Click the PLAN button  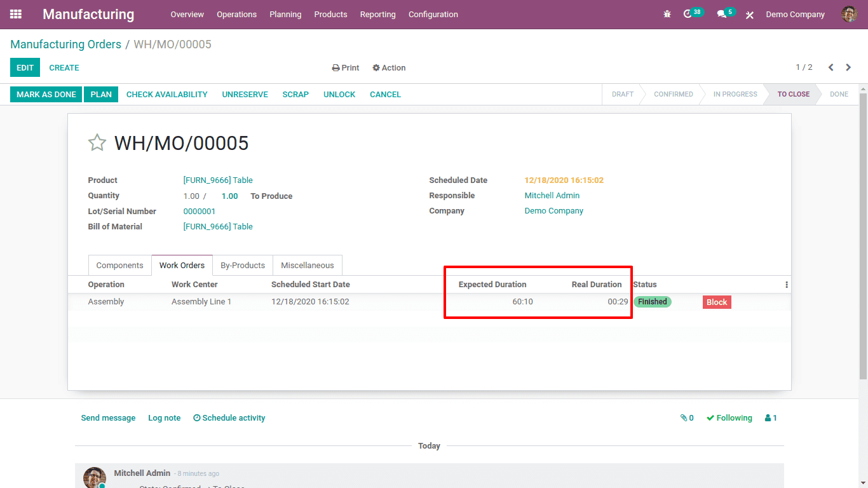pyautogui.click(x=101, y=94)
